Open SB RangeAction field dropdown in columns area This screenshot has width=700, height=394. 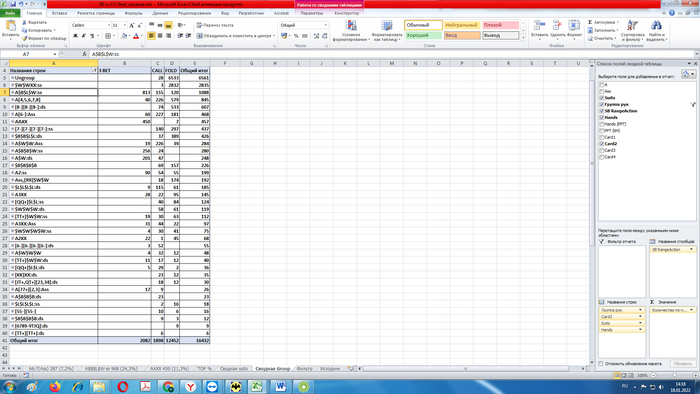(692, 249)
